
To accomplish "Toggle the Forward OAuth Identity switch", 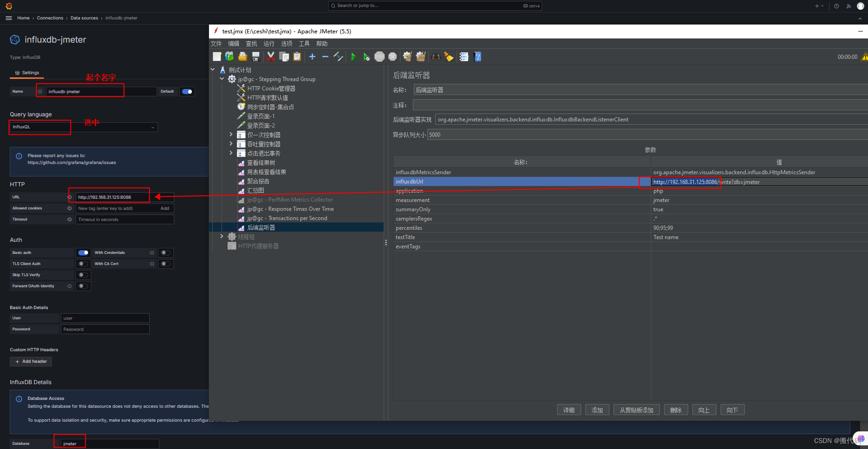I will coord(83,286).
